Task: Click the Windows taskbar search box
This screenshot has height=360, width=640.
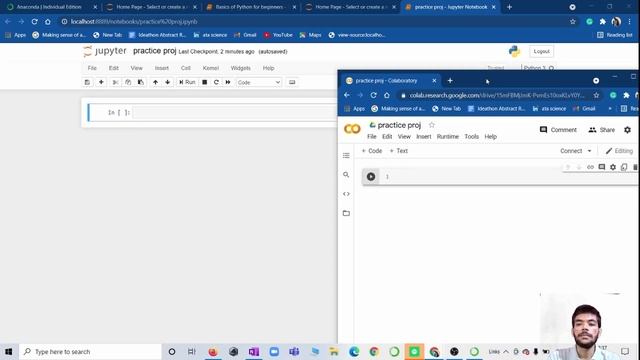Action: click(x=90, y=351)
